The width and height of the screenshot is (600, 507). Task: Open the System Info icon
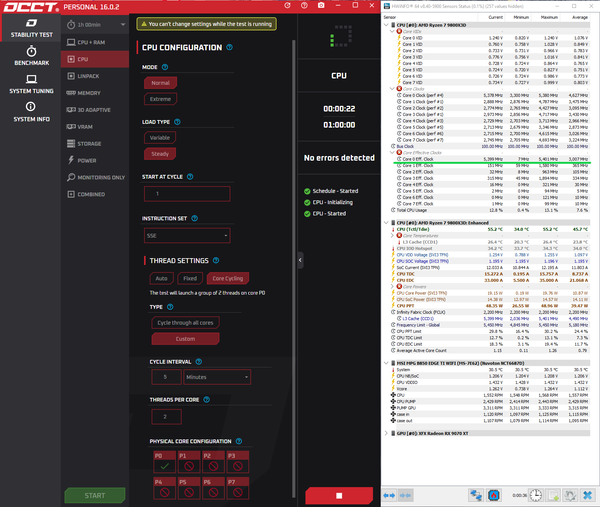(31, 106)
